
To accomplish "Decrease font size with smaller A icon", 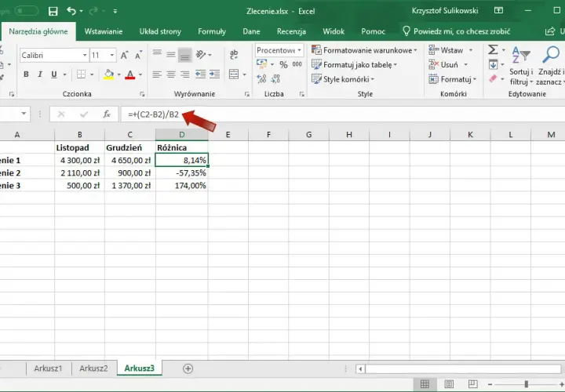I will pos(138,55).
